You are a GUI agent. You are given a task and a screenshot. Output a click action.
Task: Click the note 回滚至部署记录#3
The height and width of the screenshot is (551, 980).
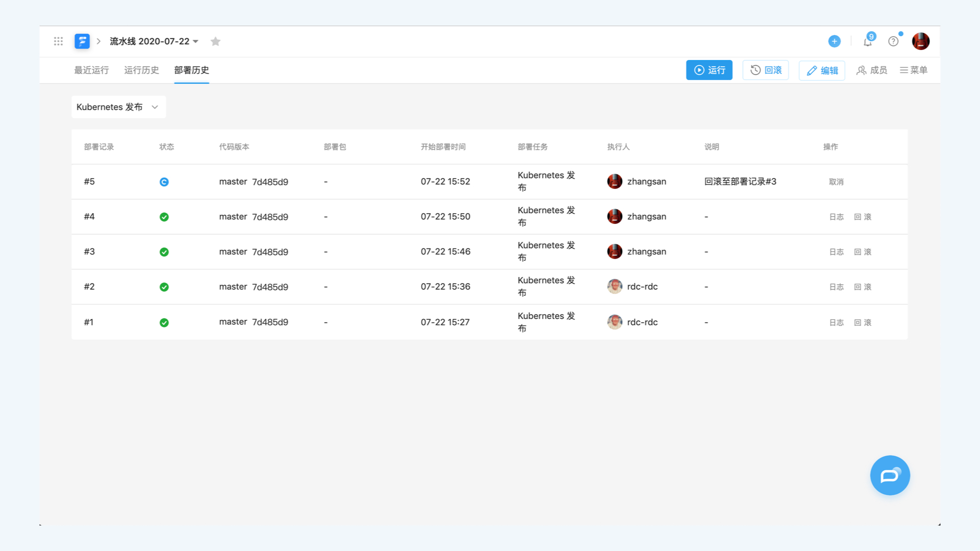740,182
